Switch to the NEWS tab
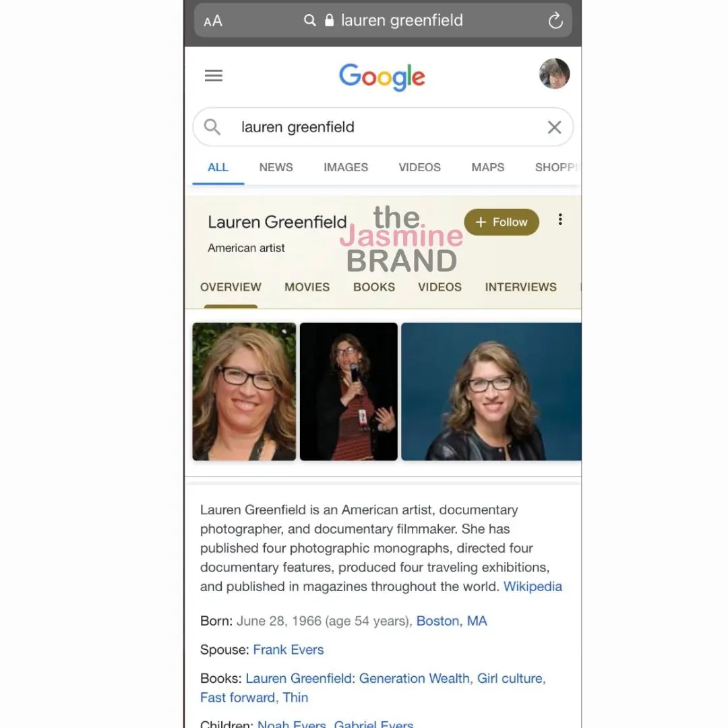 (x=276, y=167)
